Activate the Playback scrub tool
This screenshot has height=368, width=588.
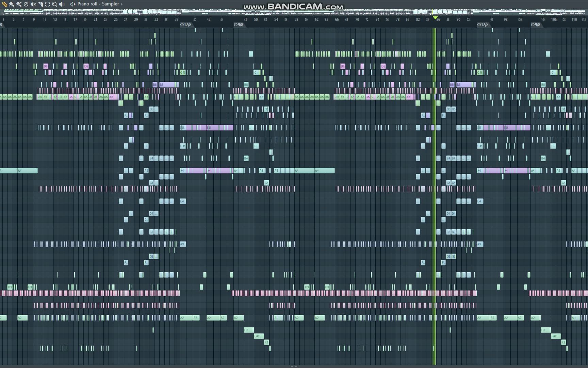[62, 4]
